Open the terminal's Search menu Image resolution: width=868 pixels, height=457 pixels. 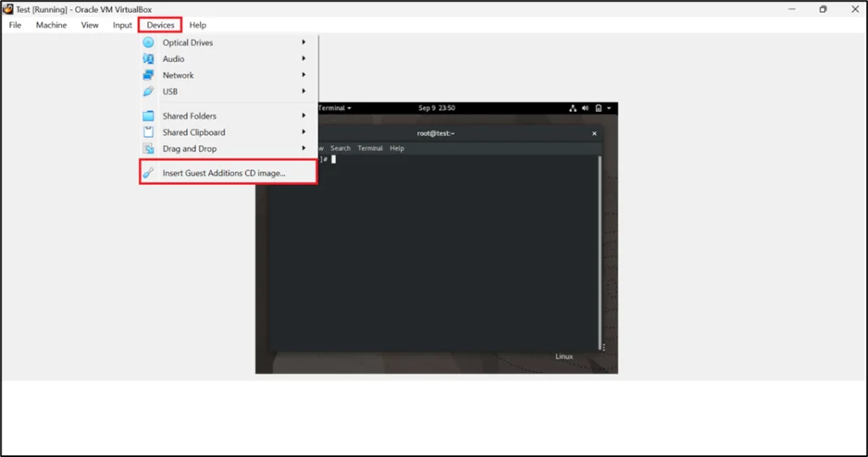341,148
